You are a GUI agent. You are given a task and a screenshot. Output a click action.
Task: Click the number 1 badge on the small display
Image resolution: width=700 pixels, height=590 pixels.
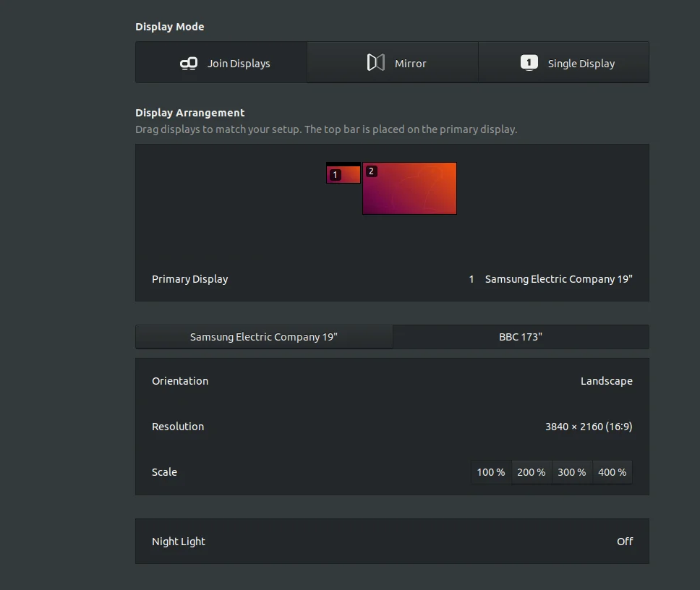(335, 175)
